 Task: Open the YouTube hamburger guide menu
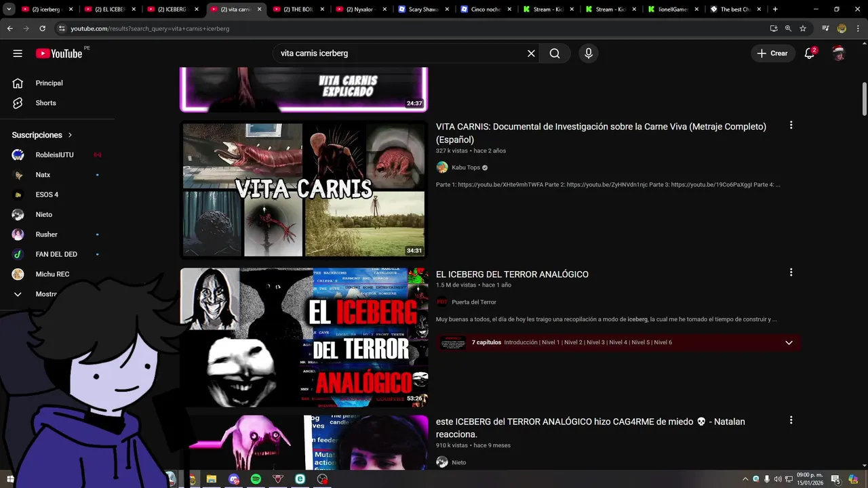tap(18, 54)
